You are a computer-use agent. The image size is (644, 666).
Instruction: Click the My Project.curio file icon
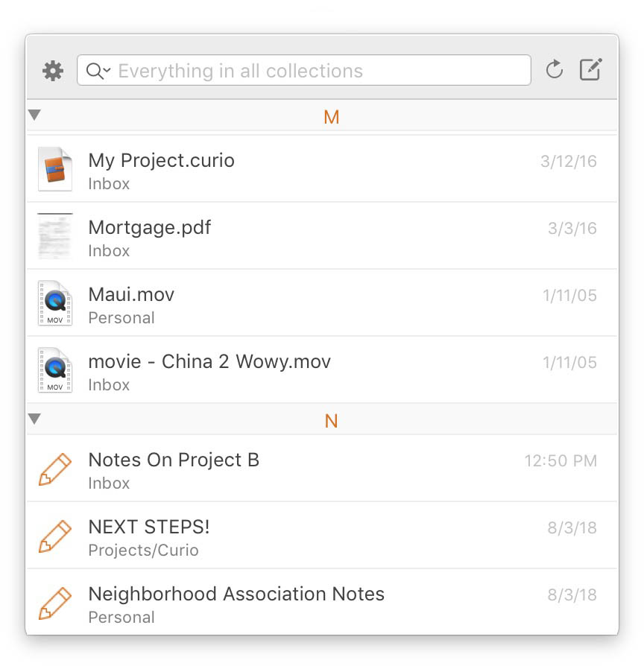tap(55, 170)
